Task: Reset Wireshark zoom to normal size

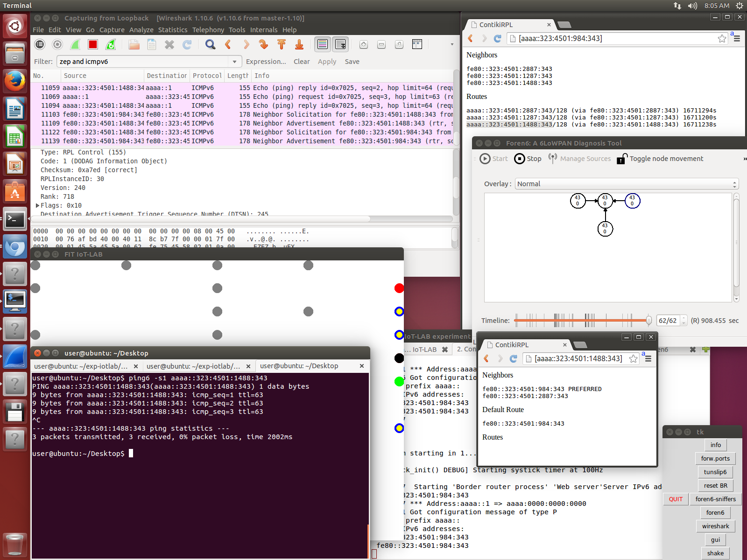Action: click(399, 44)
